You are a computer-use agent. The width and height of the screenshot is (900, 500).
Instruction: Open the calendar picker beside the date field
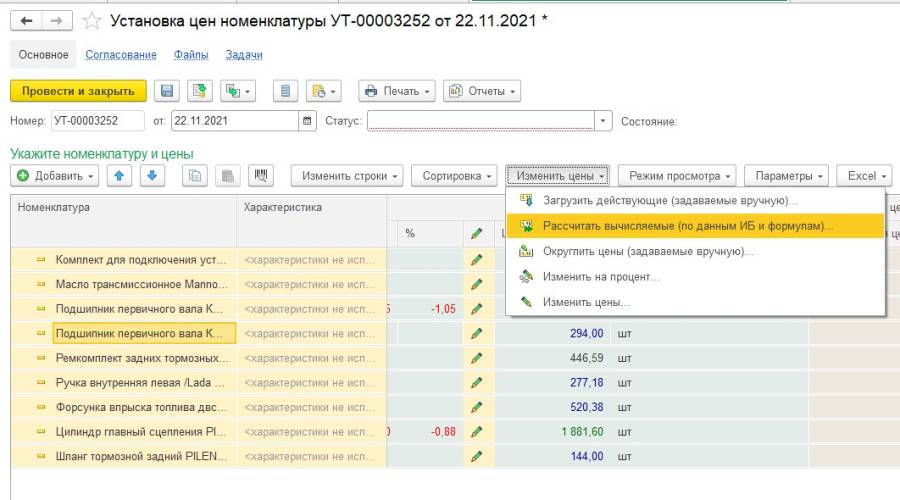pos(307,121)
